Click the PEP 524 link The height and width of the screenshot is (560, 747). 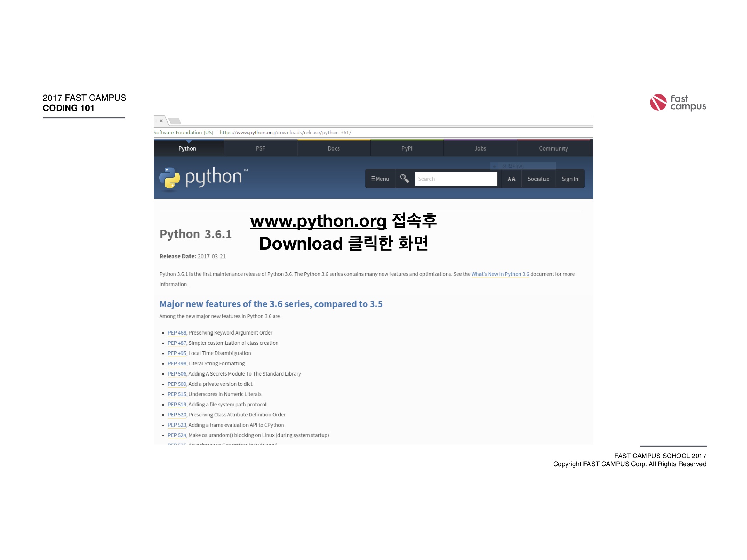(x=177, y=435)
